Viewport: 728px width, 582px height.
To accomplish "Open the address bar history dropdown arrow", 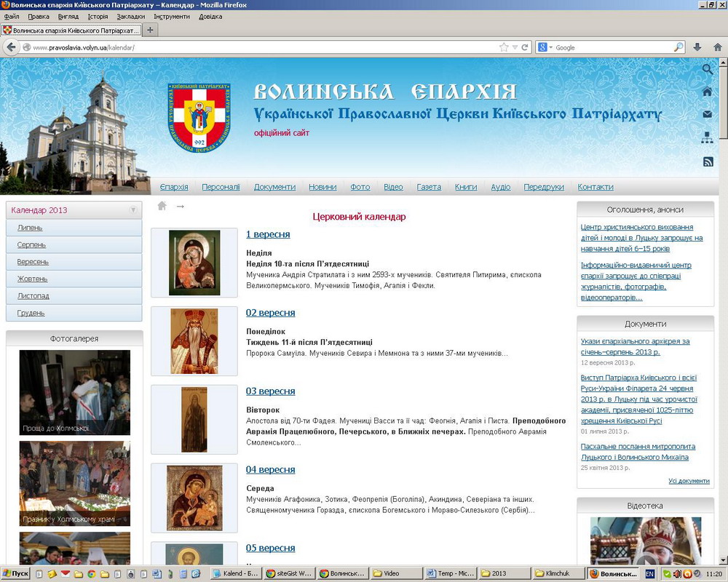I will 515,47.
